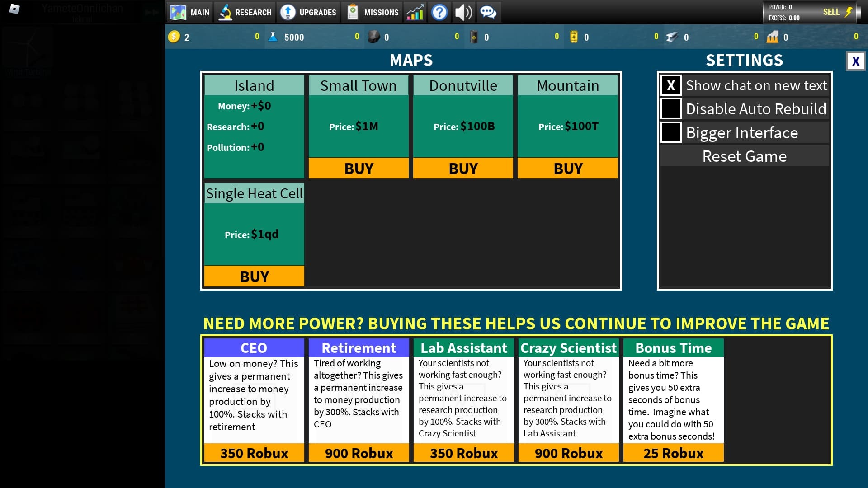This screenshot has height=488, width=868.
Task: Open the RESEARCH tab
Action: [x=245, y=12]
